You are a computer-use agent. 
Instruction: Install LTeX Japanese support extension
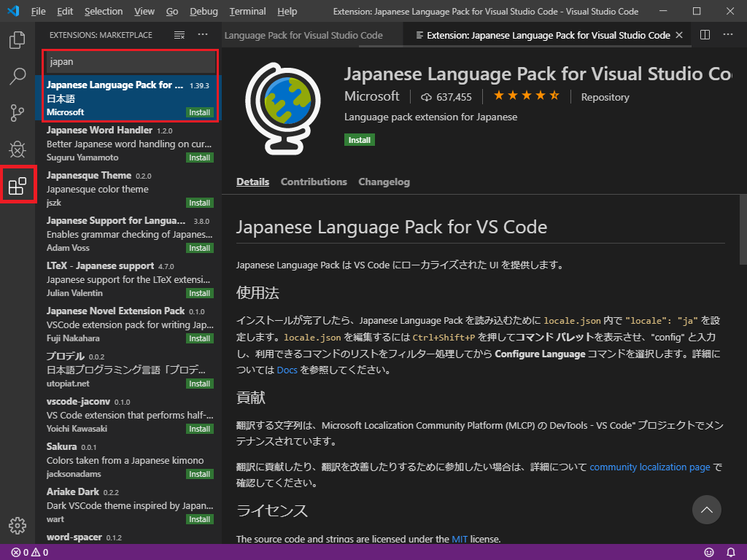[199, 293]
